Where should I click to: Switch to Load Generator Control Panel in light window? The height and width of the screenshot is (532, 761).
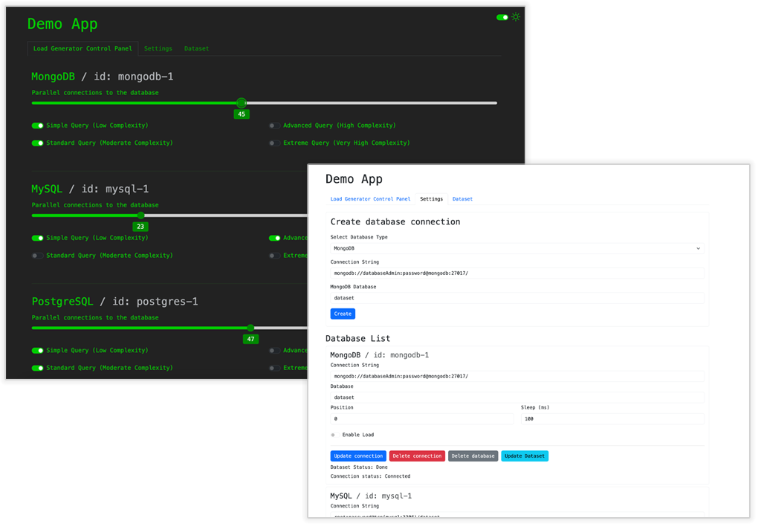point(370,199)
